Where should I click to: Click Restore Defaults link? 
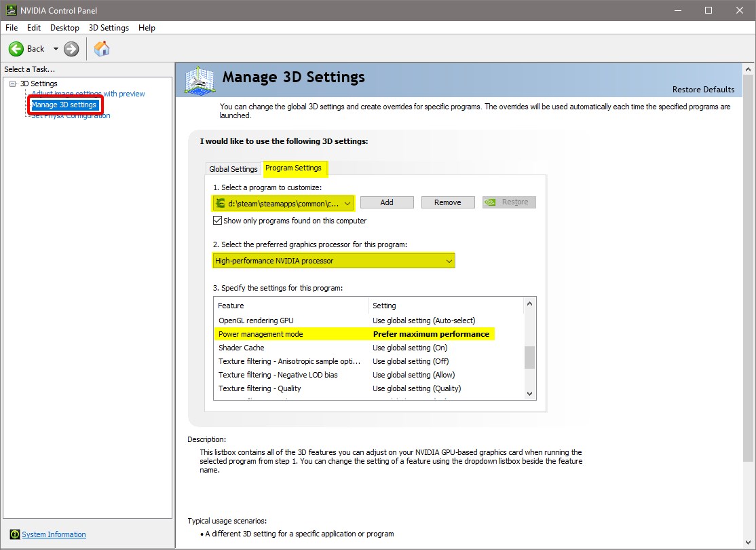tap(704, 89)
